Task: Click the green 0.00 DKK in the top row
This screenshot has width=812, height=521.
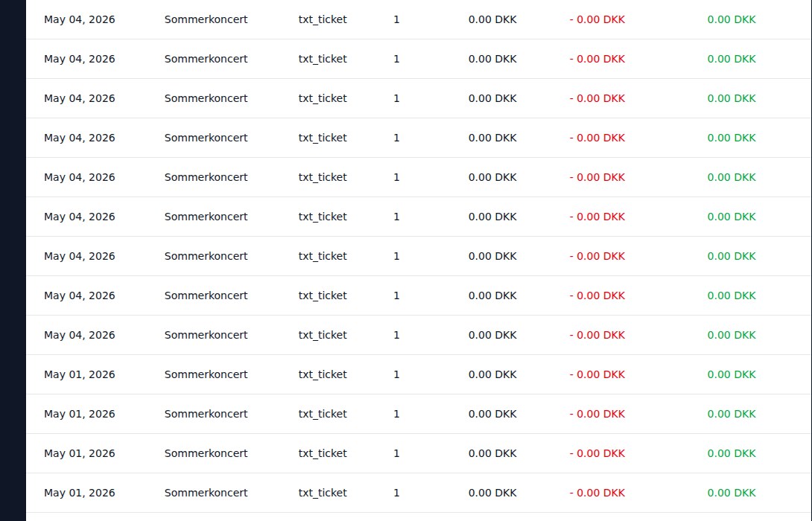Action: point(732,19)
